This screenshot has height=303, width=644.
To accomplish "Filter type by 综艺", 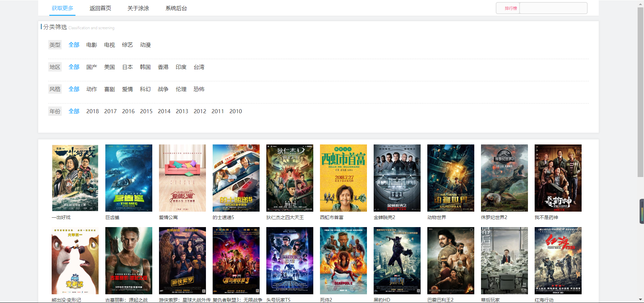I will point(127,45).
